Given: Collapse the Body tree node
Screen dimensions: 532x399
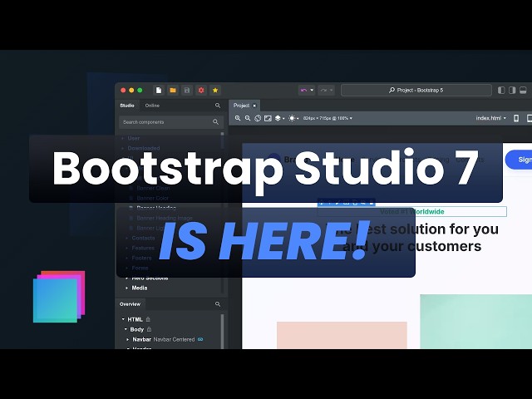Looking at the screenshot, I should click(x=126, y=329).
